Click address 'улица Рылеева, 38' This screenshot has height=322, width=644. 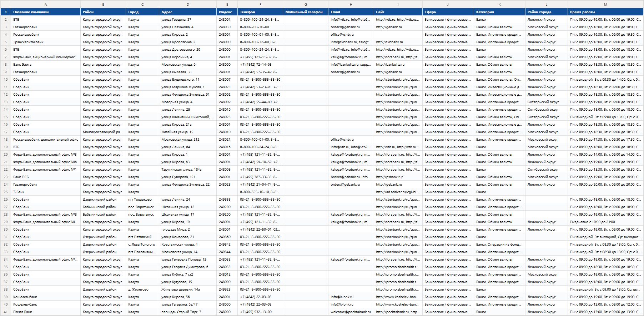(x=188, y=72)
